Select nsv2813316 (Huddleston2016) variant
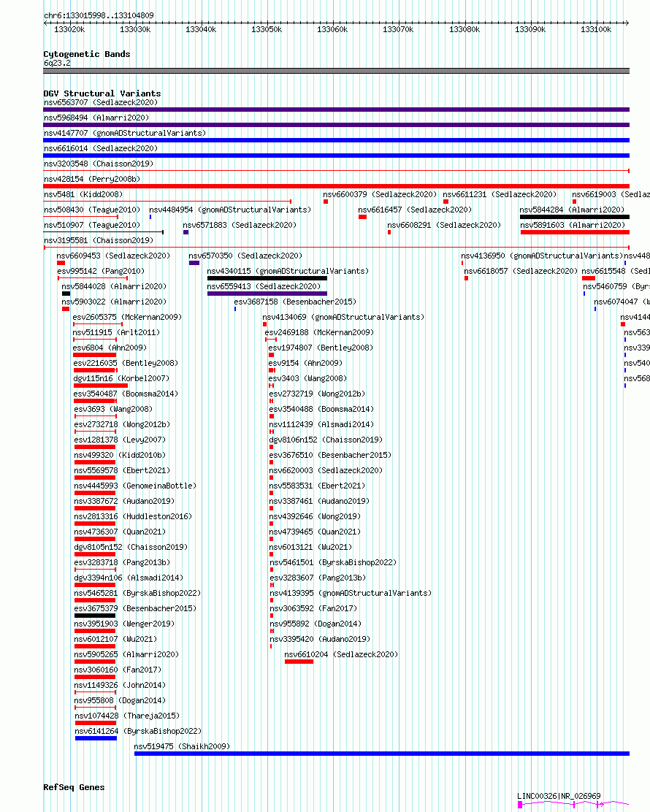This screenshot has height=812, width=650. [x=133, y=517]
